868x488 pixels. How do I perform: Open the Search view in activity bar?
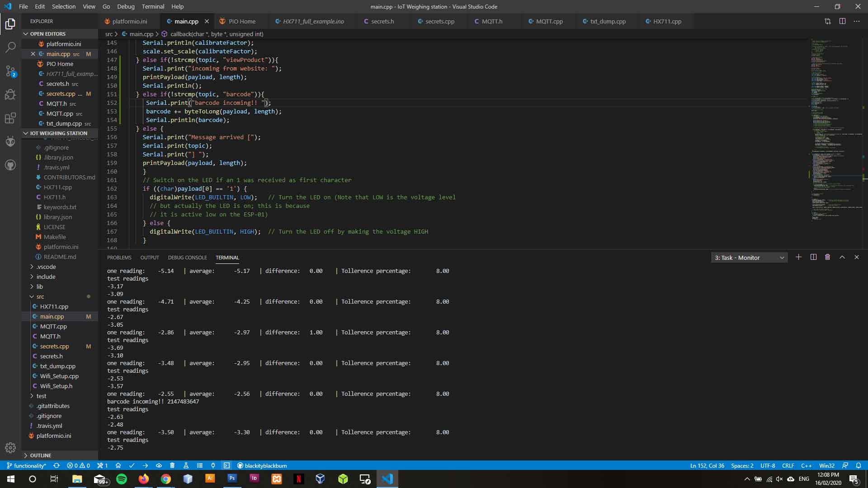coord(10,47)
